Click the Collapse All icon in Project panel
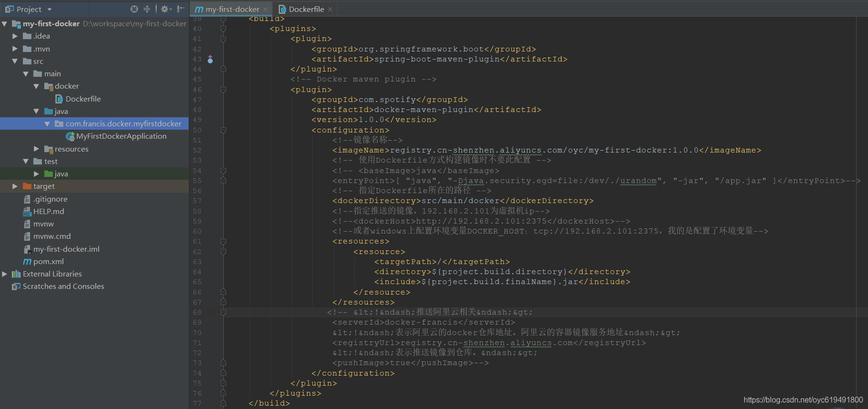The image size is (868, 409). (x=147, y=9)
